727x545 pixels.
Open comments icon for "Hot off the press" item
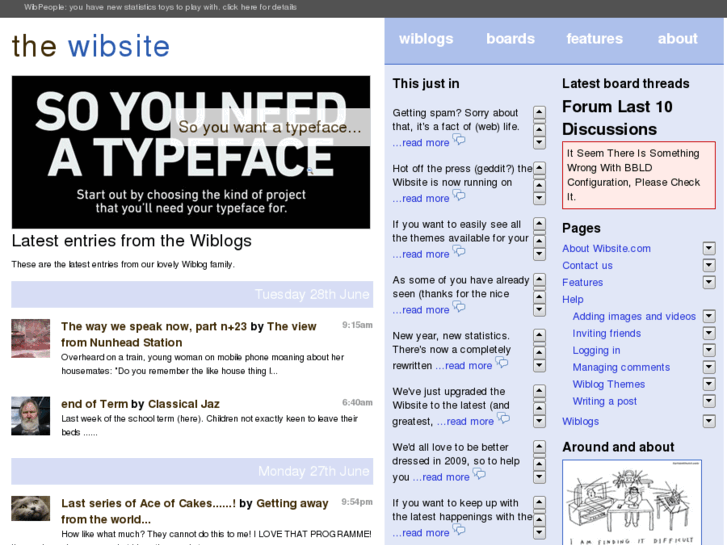(459, 196)
